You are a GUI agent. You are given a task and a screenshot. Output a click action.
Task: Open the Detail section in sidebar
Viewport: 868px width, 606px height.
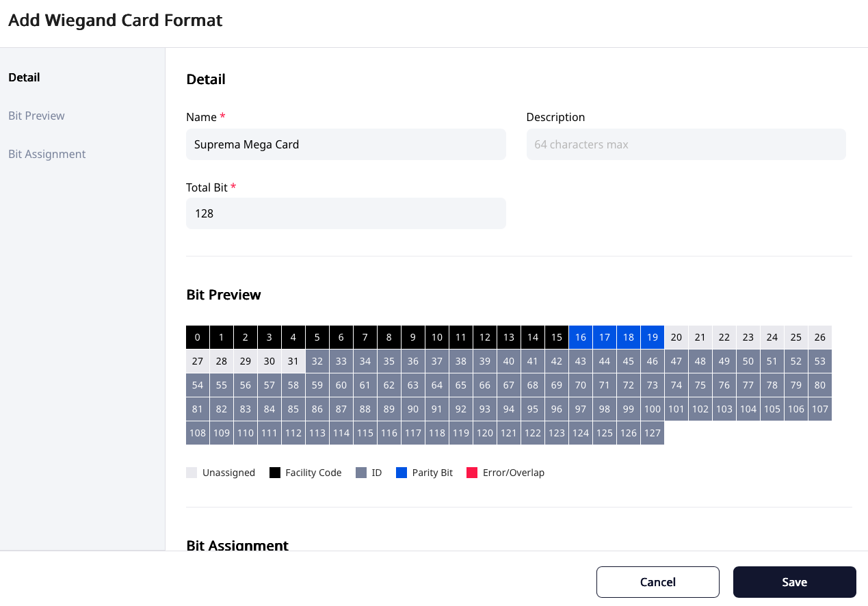(x=24, y=77)
